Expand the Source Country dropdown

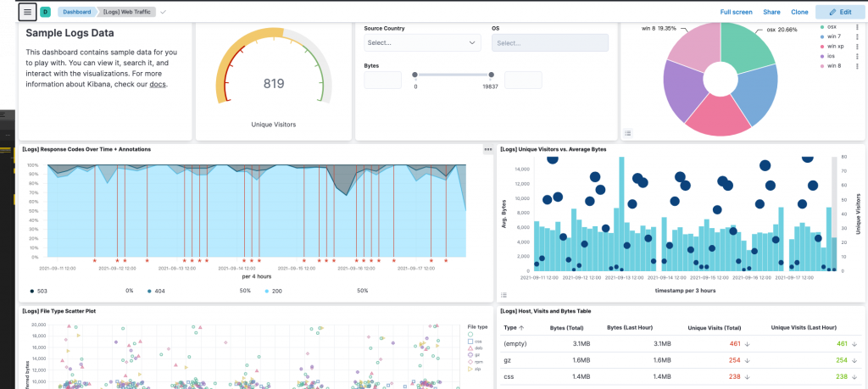coord(422,42)
